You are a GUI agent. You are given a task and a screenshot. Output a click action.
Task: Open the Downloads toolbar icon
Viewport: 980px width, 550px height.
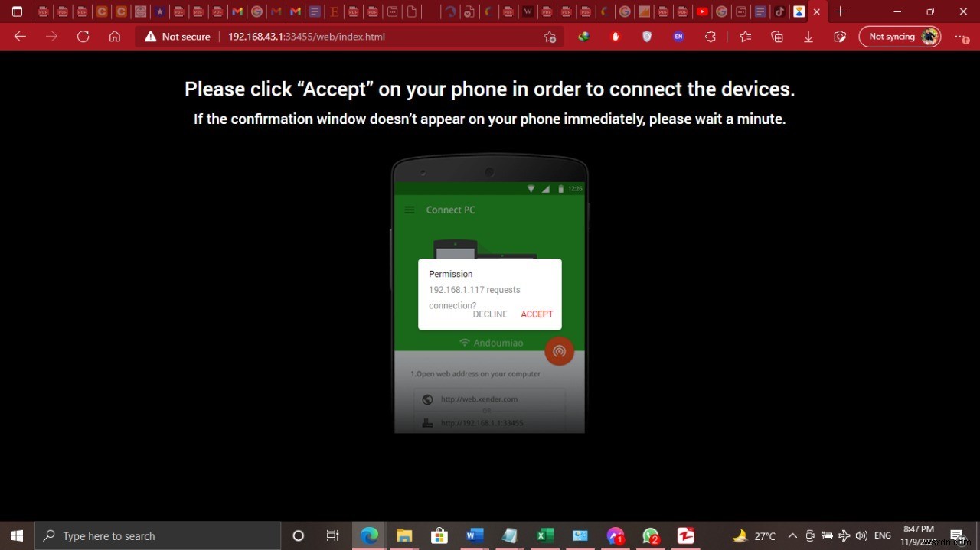click(x=808, y=36)
